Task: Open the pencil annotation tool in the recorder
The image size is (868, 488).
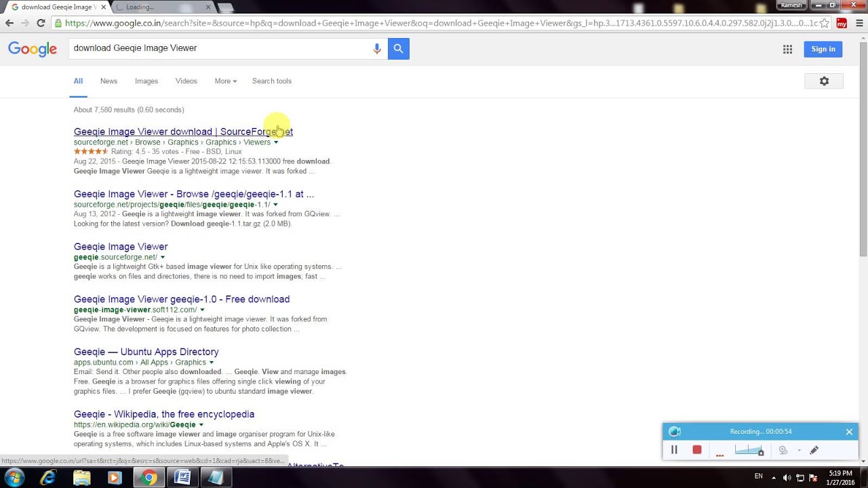Action: [x=814, y=450]
